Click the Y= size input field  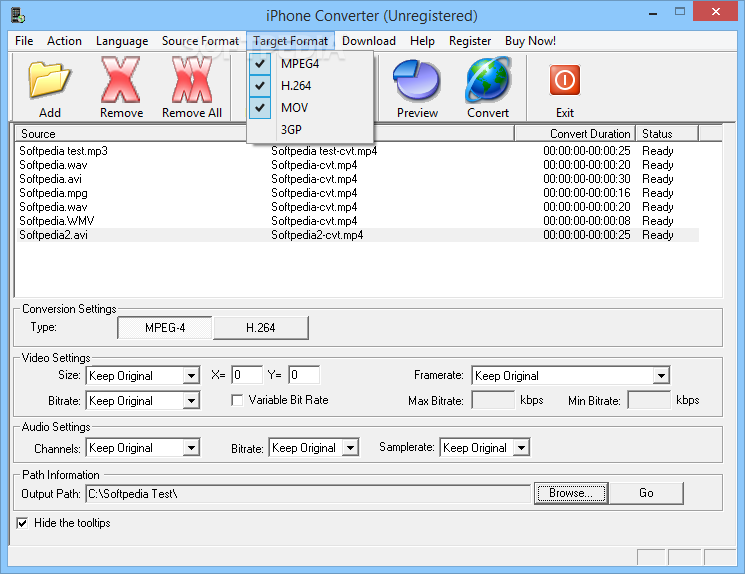(x=304, y=375)
